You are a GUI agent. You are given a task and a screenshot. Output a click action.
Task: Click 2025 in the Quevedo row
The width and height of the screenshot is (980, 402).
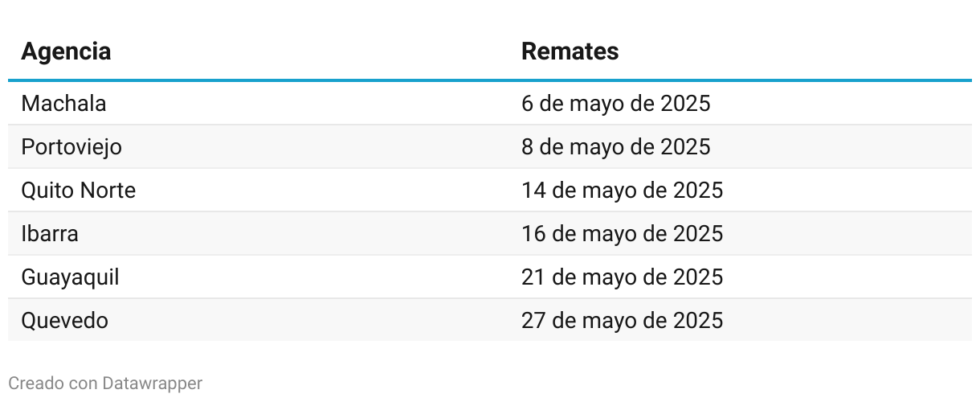(698, 321)
